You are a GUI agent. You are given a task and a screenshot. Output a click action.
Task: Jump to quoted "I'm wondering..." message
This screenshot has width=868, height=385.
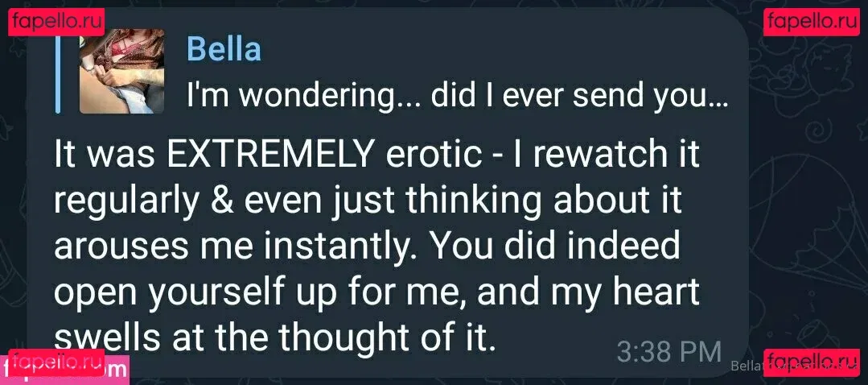tap(456, 96)
